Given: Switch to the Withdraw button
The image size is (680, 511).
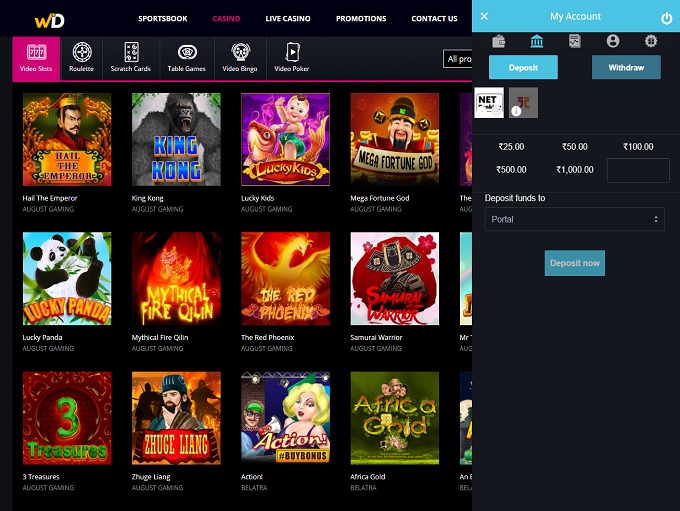Looking at the screenshot, I should pos(626,67).
